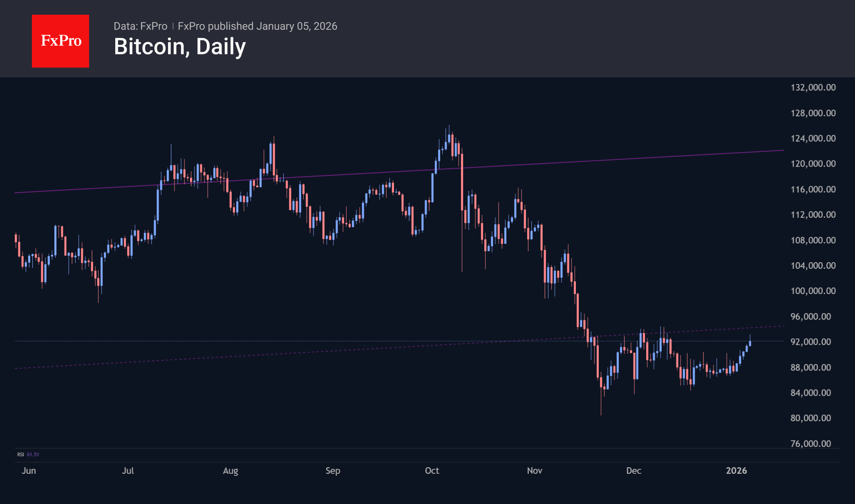Click the RSI indicator label
The height and width of the screenshot is (504, 855).
20,454
